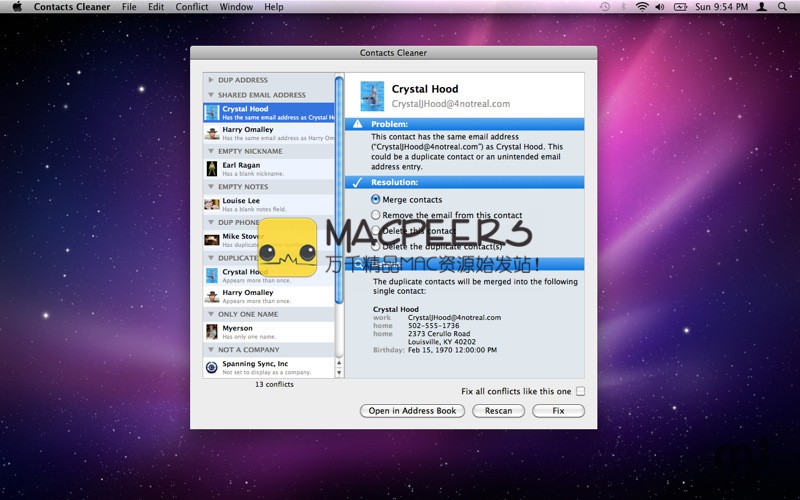Open the Edit menu
This screenshot has width=800, height=500.
(x=156, y=7)
